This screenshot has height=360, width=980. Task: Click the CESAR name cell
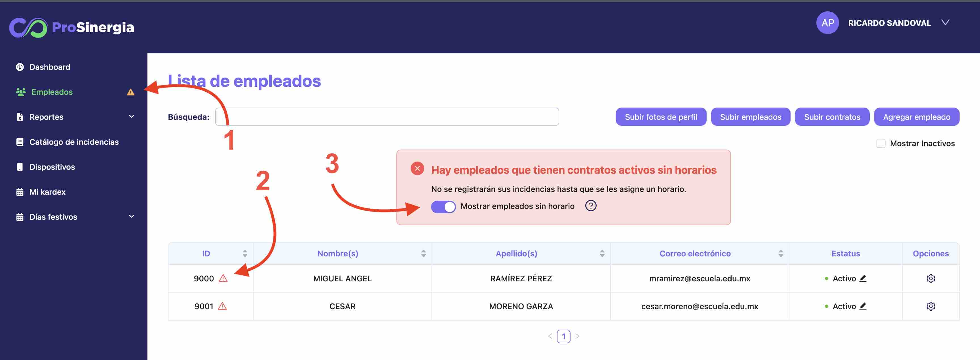(342, 306)
